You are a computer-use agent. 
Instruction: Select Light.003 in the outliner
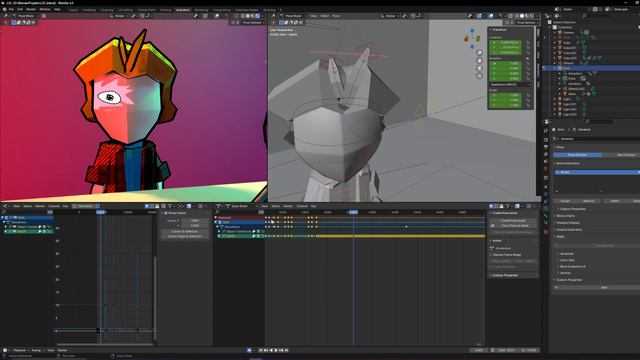569,115
